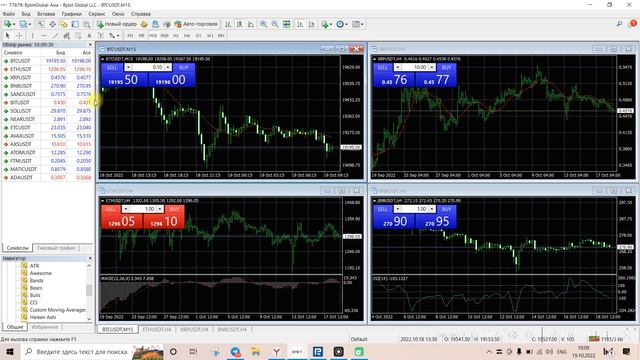Open the indicators list icon
This screenshot has width=640, height=360.
click(x=325, y=24)
